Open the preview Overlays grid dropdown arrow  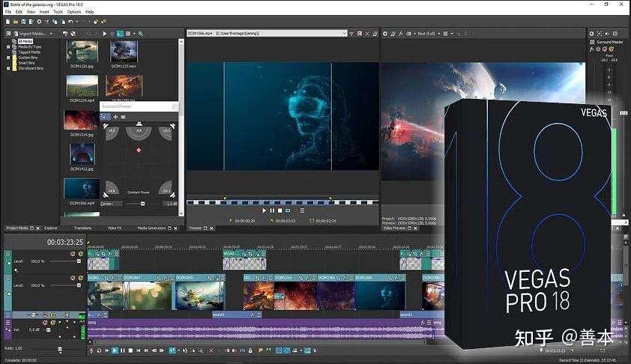(452, 34)
